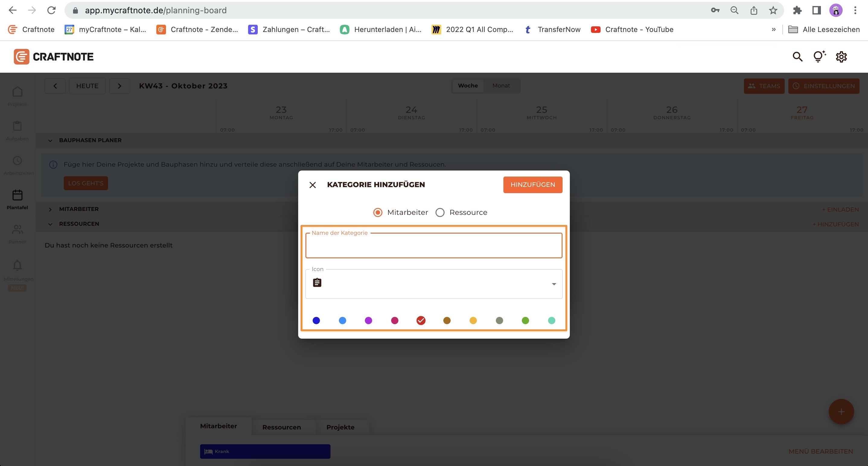The image size is (868, 466).
Task: Go to next week arrow
Action: click(x=119, y=86)
